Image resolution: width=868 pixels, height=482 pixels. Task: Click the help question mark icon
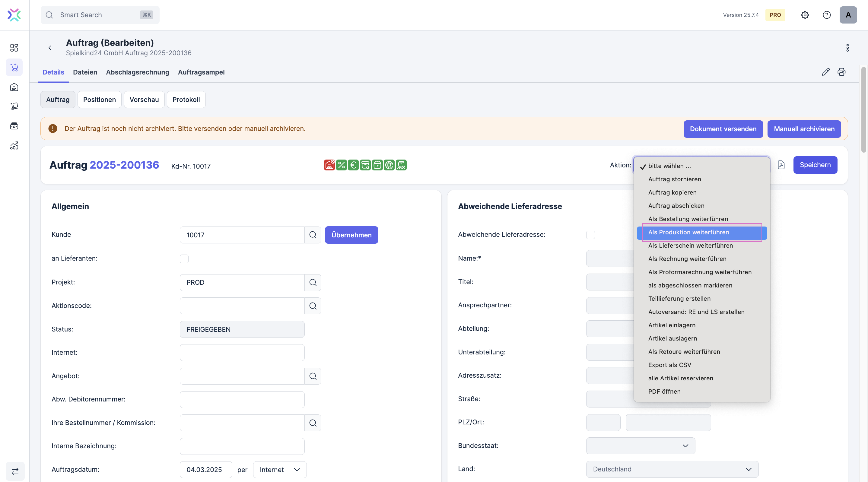[x=826, y=15]
